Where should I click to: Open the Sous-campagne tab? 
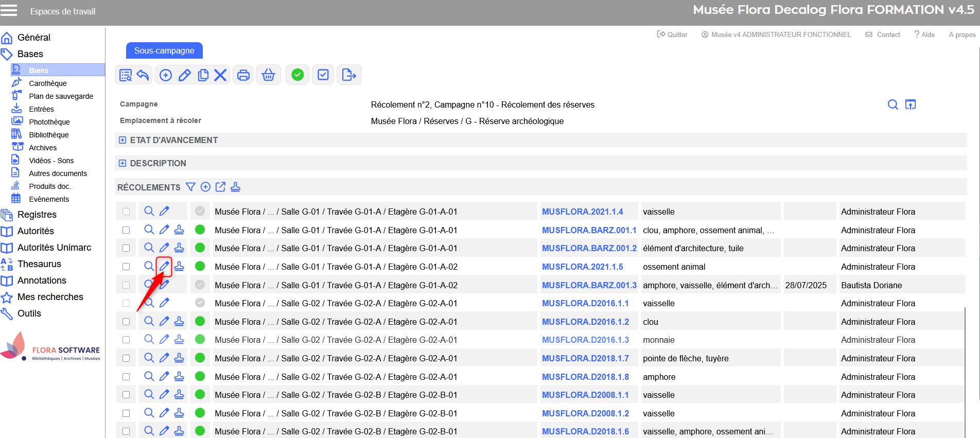coord(164,50)
